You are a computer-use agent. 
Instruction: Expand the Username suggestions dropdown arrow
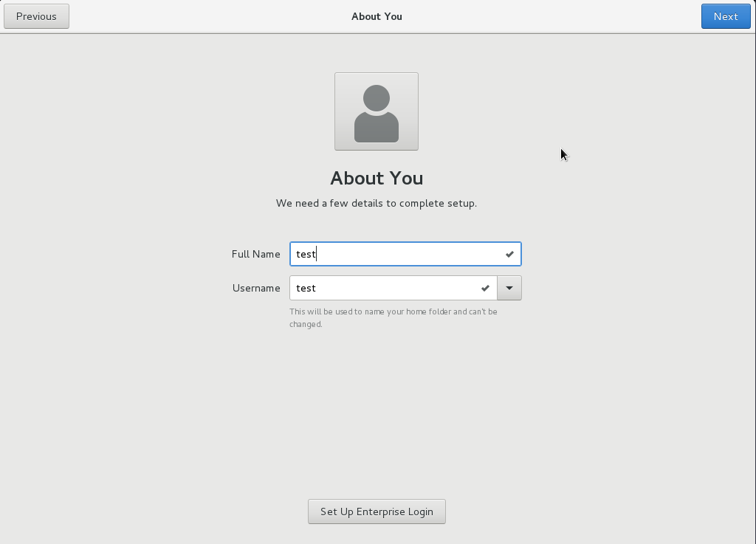509,288
